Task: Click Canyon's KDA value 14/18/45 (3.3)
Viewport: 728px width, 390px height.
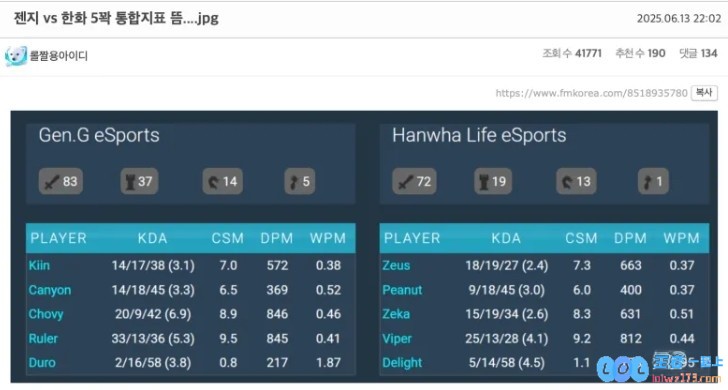Action: pyautogui.click(x=153, y=290)
